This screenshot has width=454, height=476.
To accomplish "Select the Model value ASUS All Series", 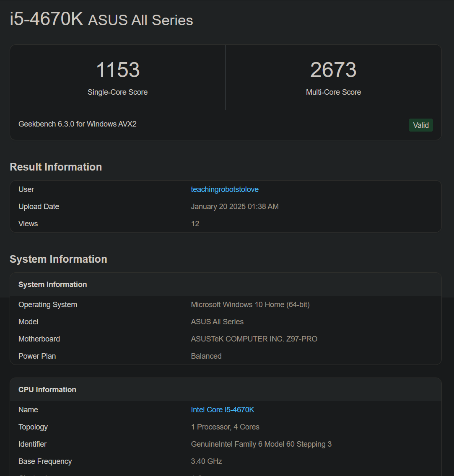I will 217,322.
